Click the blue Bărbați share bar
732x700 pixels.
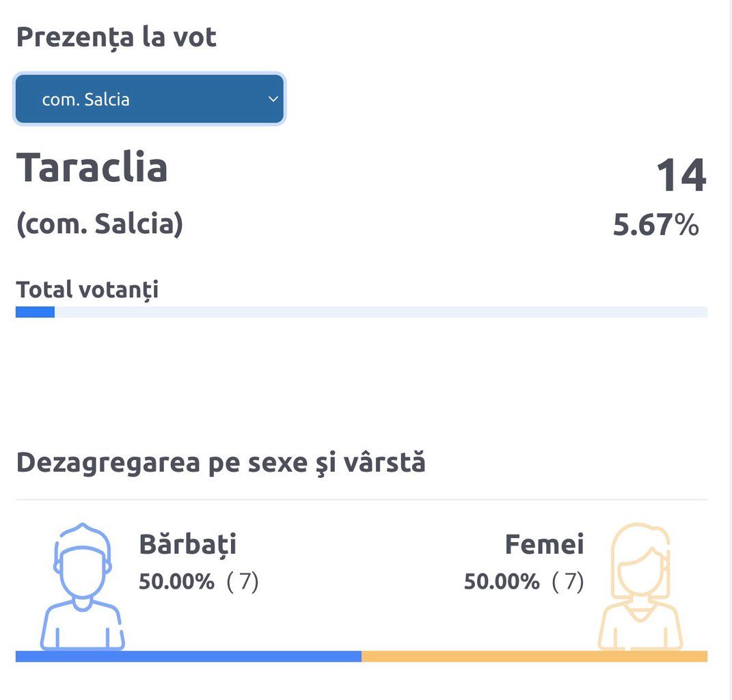(x=188, y=656)
